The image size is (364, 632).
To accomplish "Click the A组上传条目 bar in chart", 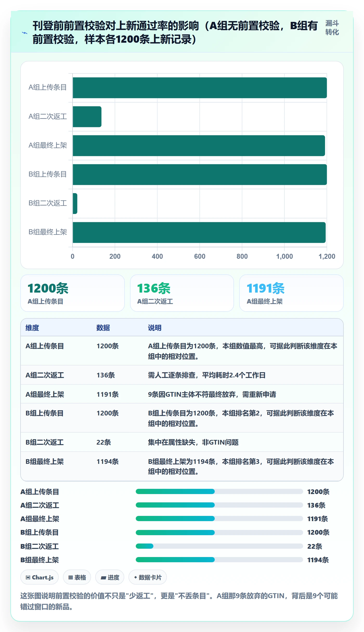I will click(200, 88).
